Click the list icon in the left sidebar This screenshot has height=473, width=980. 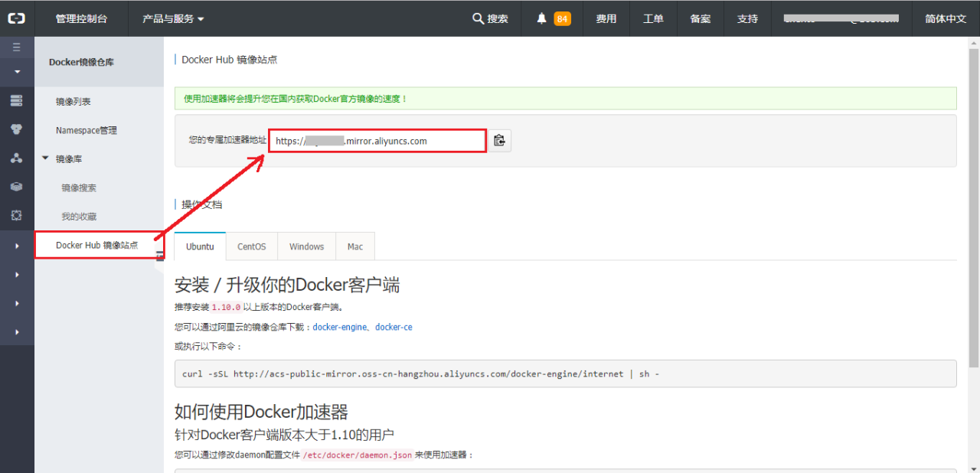point(17,99)
